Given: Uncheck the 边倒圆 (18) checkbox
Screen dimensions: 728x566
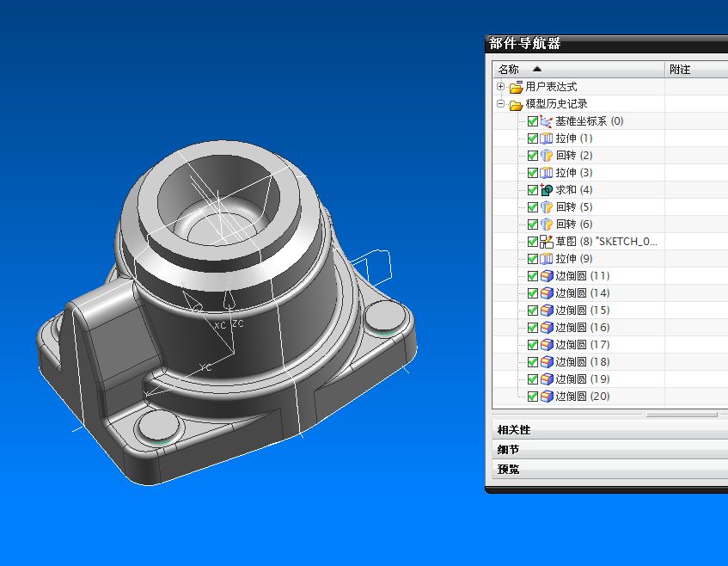Looking at the screenshot, I should point(533,362).
